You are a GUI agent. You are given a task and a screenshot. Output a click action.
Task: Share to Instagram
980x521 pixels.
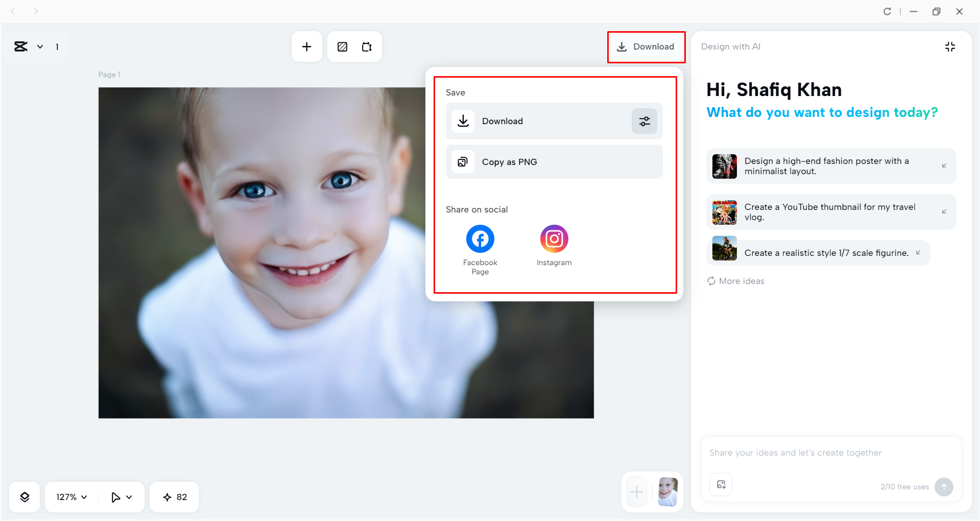pyautogui.click(x=554, y=246)
